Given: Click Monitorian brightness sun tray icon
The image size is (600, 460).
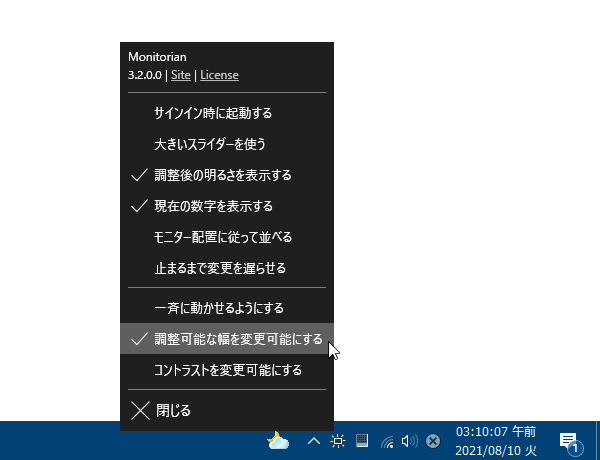Looking at the screenshot, I should click(x=338, y=441).
